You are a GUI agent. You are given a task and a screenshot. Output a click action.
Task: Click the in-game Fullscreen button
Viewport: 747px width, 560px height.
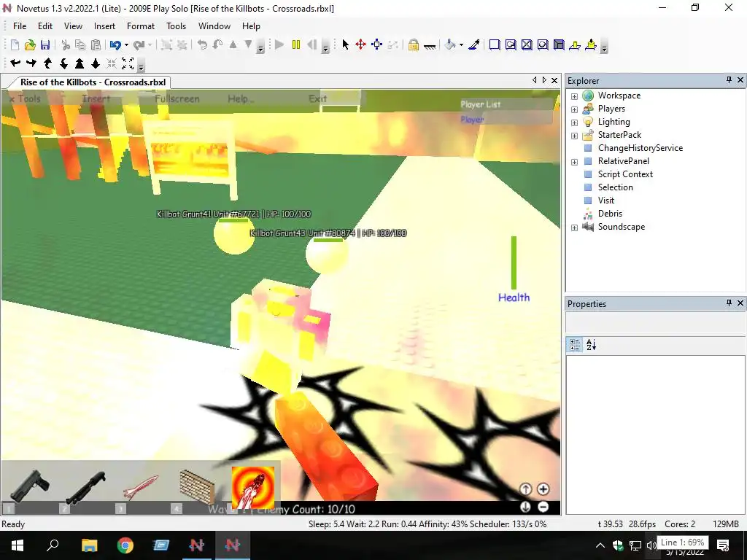[177, 98]
